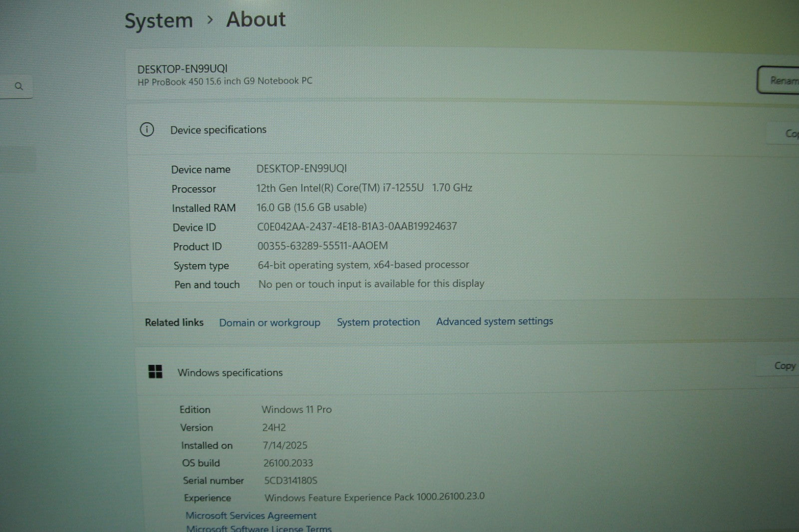Click the HP ProBook model name text
The width and height of the screenshot is (799, 532).
(225, 81)
